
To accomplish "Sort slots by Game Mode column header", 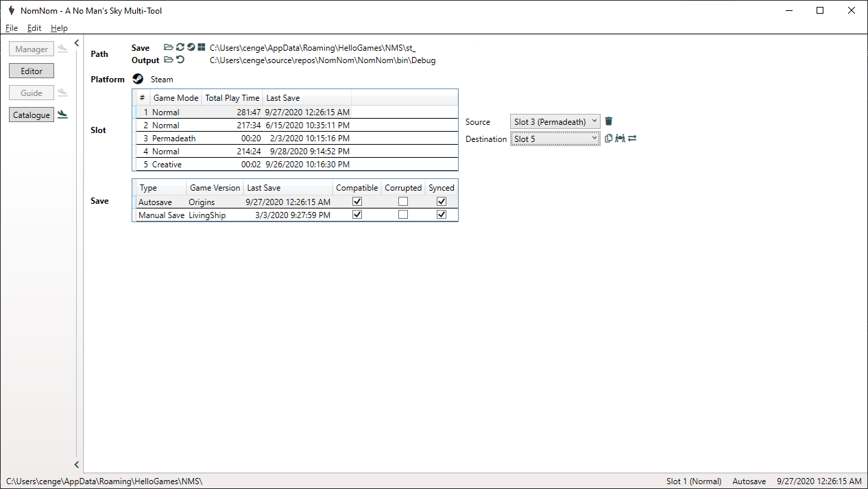I will 176,97.
